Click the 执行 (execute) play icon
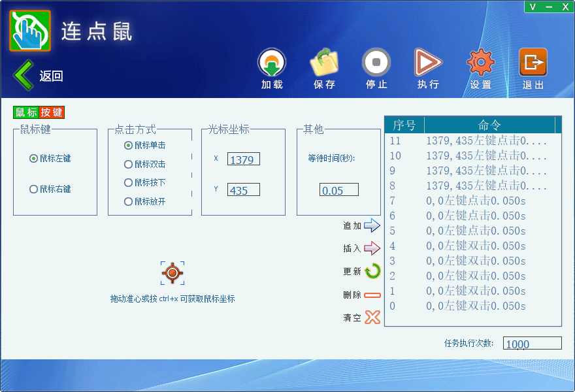This screenshot has width=575, height=392. [x=428, y=62]
